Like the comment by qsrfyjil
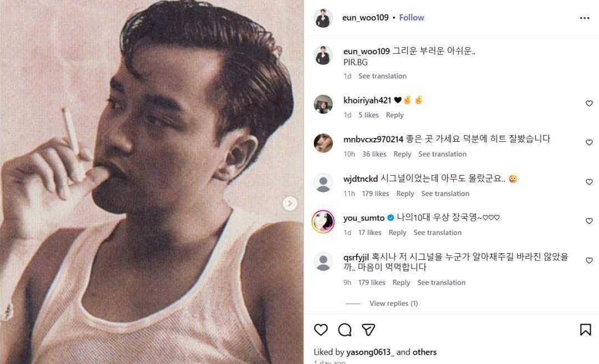This screenshot has height=364, width=599. point(589,260)
